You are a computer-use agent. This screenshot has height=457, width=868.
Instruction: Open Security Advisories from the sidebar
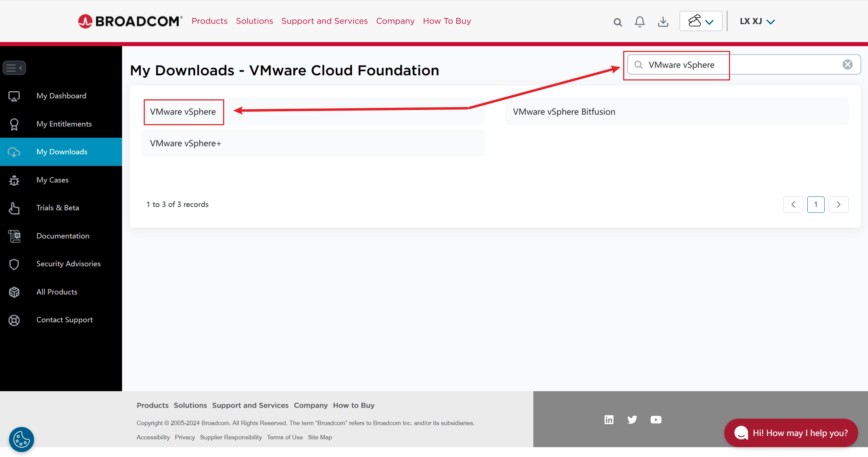click(68, 264)
